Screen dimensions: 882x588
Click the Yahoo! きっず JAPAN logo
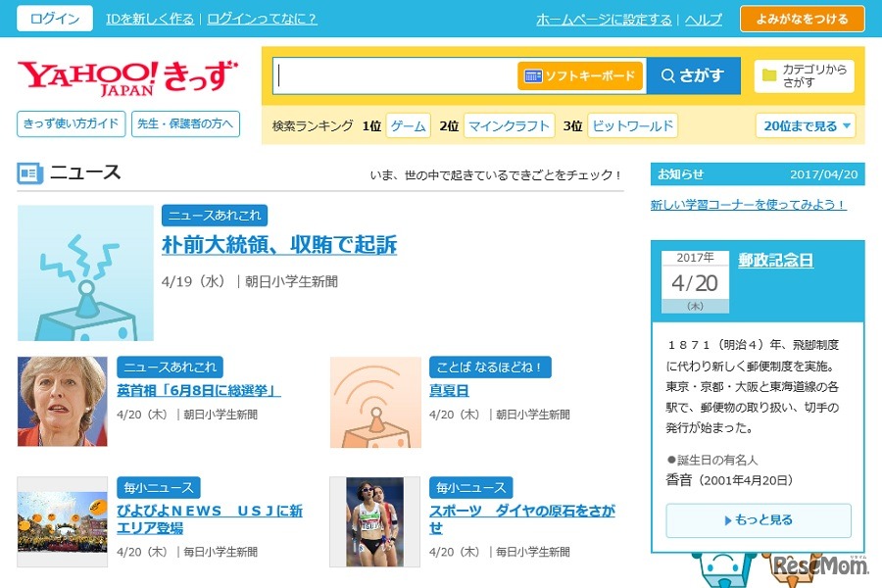[129, 75]
